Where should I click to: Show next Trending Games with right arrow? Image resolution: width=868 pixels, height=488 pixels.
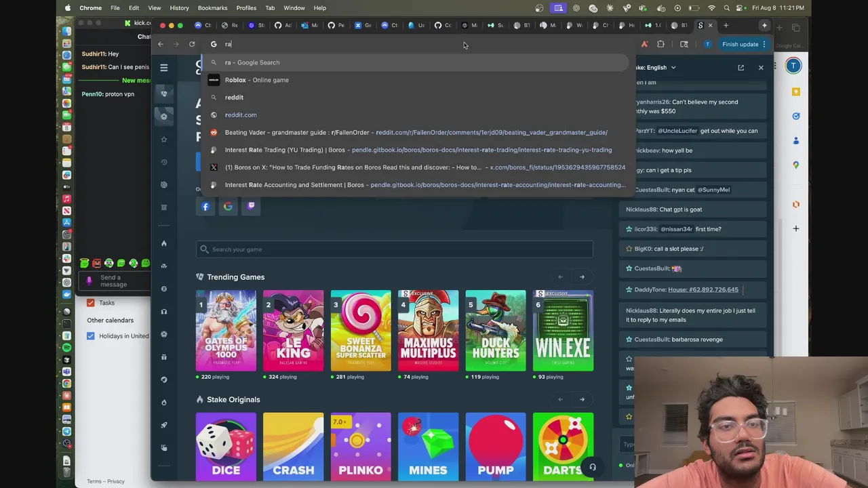582,277
